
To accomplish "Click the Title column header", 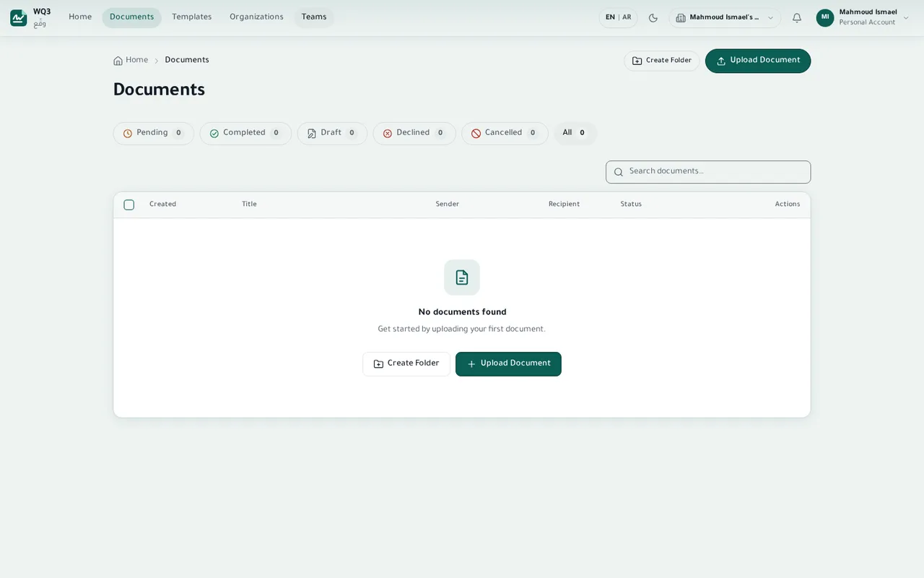I will 249,204.
